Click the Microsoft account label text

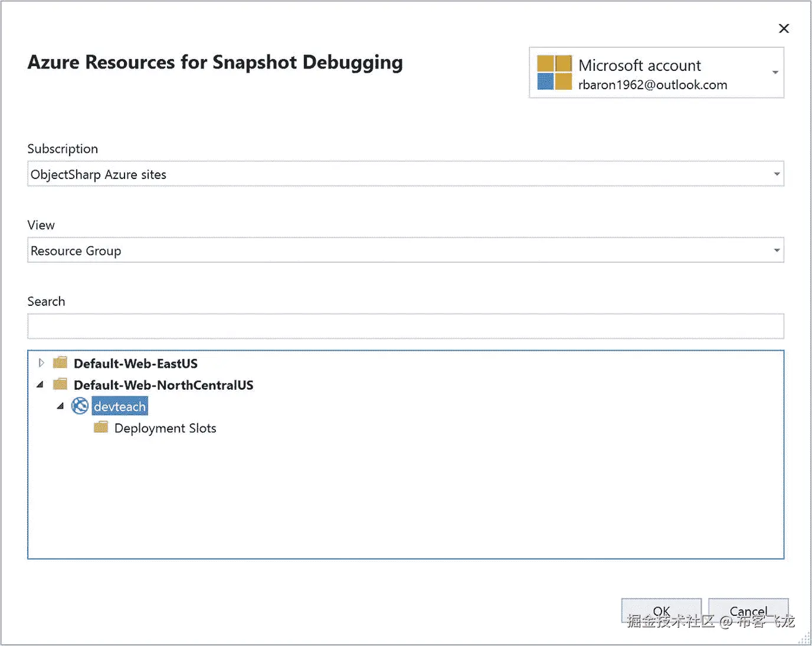point(640,66)
